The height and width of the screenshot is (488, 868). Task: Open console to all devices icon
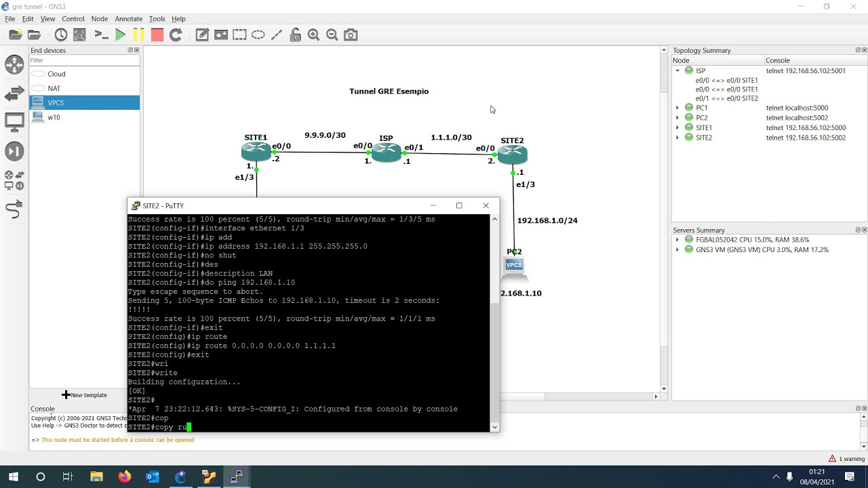(x=101, y=35)
